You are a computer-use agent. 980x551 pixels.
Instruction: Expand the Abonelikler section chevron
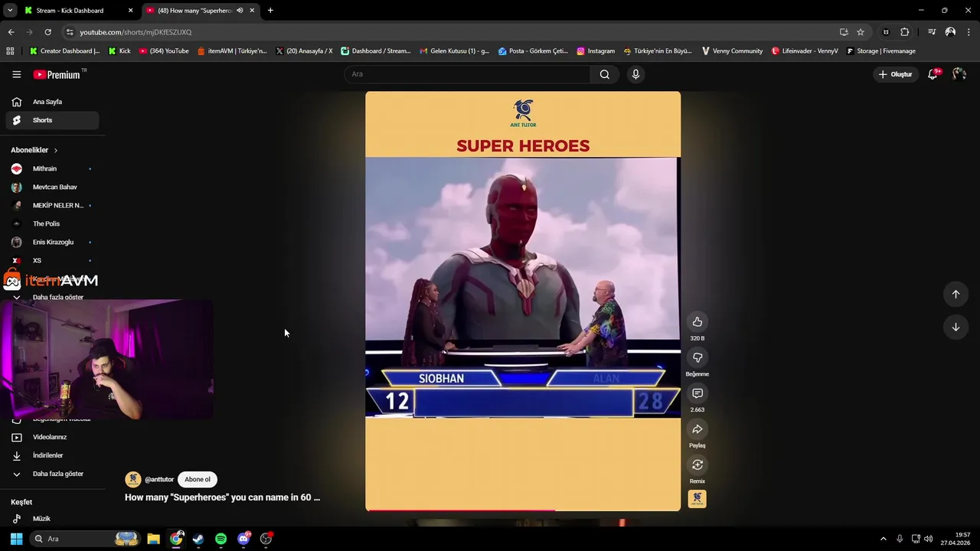[55, 150]
